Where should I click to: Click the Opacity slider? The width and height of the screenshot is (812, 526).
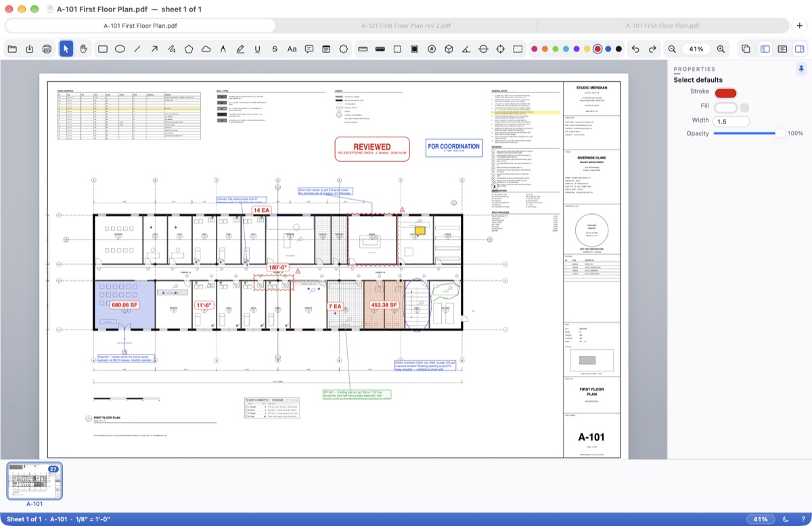pyautogui.click(x=748, y=133)
